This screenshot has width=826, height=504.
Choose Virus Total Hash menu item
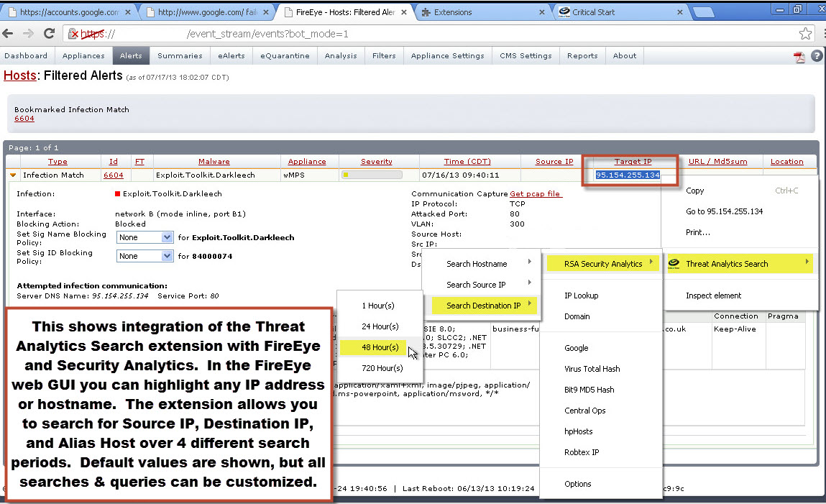[592, 369]
